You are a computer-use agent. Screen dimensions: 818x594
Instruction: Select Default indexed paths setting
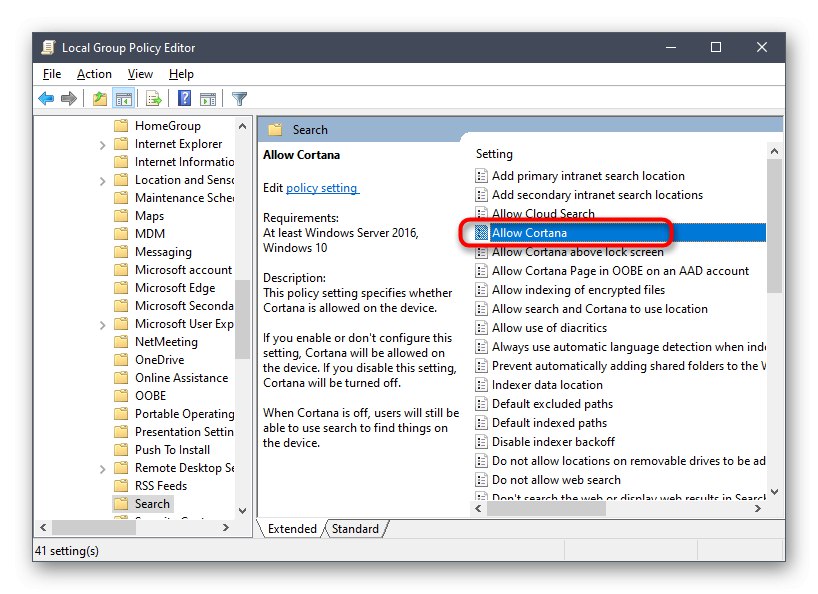pos(549,422)
